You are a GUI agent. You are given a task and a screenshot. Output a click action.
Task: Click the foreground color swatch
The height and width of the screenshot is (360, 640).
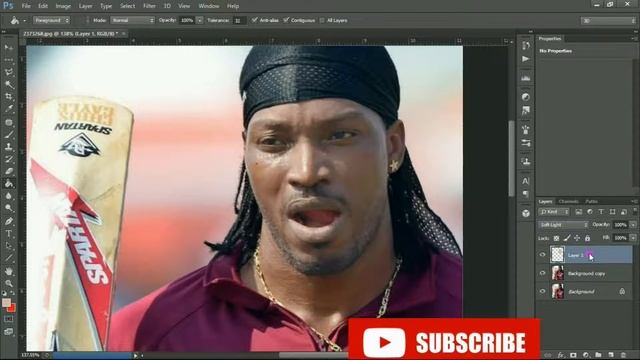pyautogui.click(x=6, y=303)
